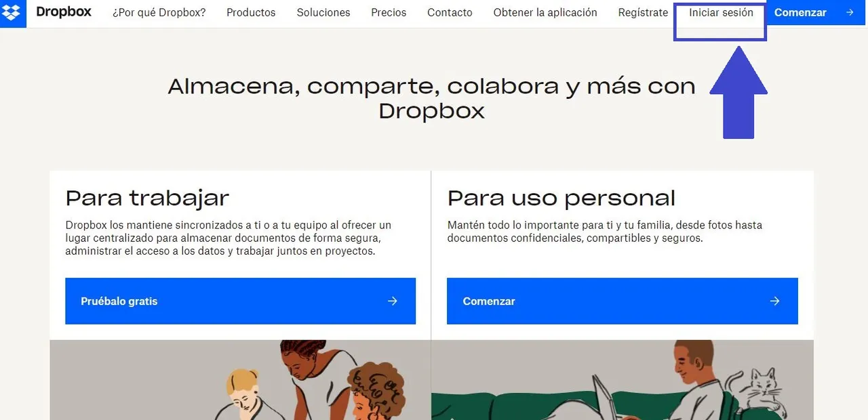Image resolution: width=868 pixels, height=420 pixels.
Task: Click the Comenzar button in the top bar
Action: [816, 12]
